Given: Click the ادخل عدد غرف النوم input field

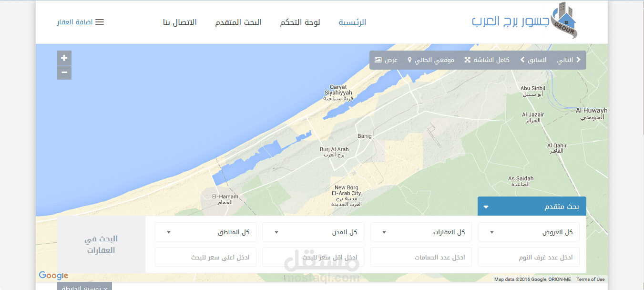Looking at the screenshot, I should pyautogui.click(x=529, y=257).
